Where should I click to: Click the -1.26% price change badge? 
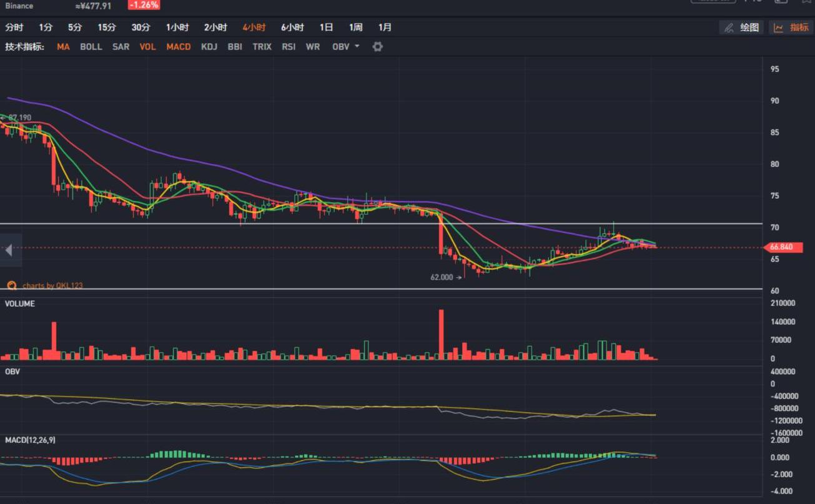point(144,5)
